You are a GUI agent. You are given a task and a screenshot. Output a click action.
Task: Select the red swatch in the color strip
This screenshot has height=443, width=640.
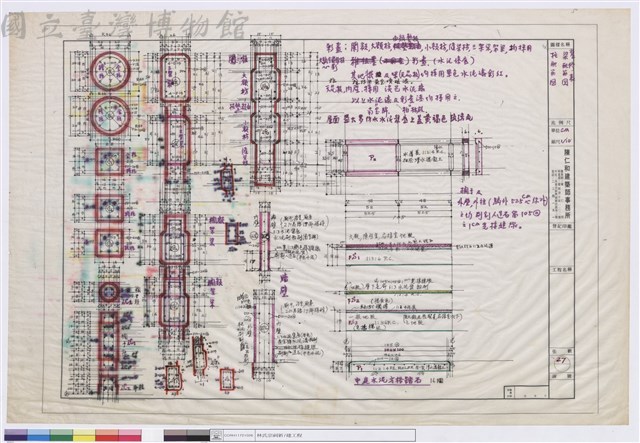107,435
